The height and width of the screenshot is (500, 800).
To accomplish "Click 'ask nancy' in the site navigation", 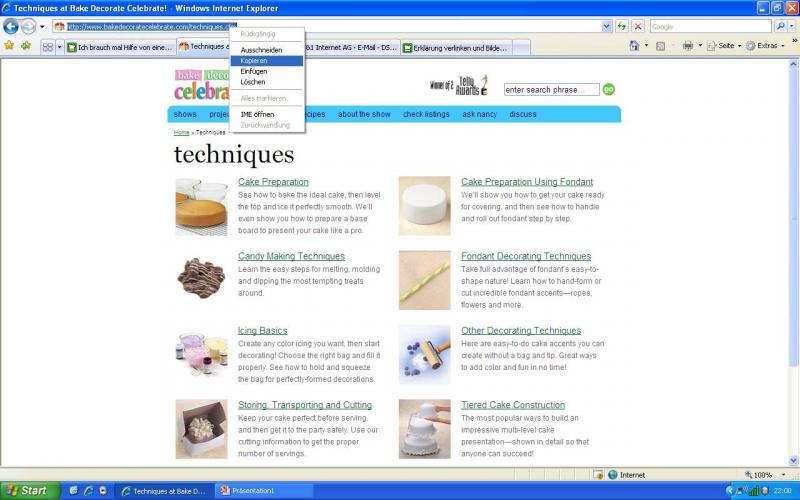I will tap(479, 114).
